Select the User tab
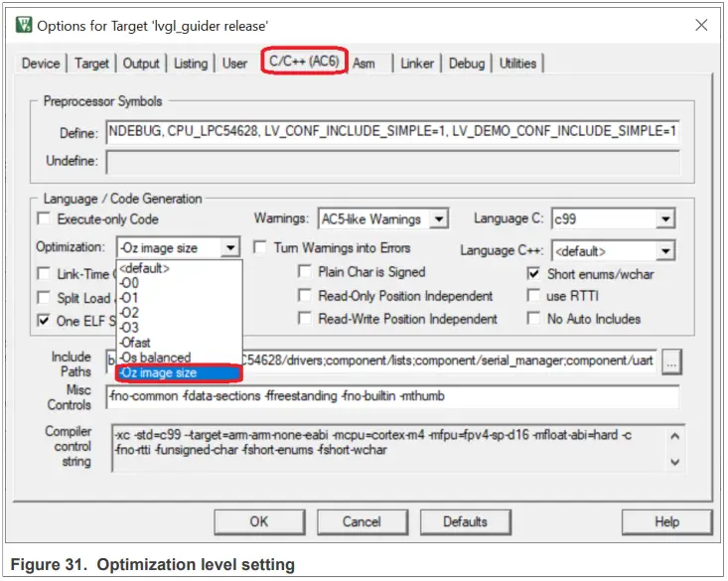This screenshot has width=728, height=581. point(234,64)
